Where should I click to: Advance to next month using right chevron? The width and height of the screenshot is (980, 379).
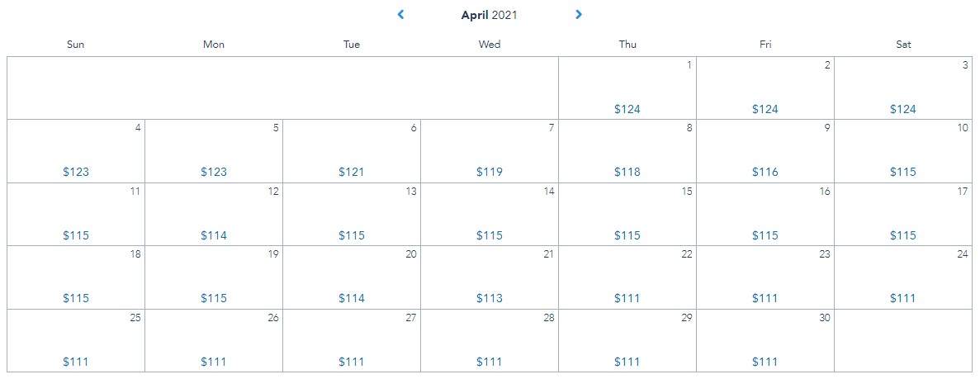pyautogui.click(x=579, y=14)
